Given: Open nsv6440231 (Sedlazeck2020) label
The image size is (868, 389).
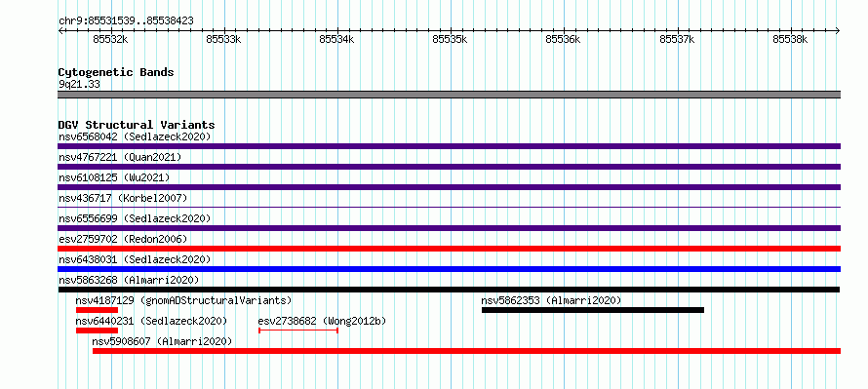Looking at the screenshot, I should click(152, 321).
